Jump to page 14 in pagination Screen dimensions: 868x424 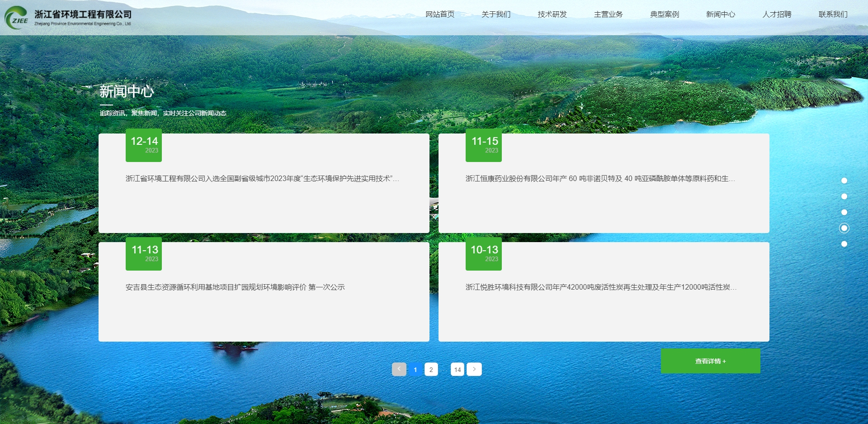click(x=458, y=369)
